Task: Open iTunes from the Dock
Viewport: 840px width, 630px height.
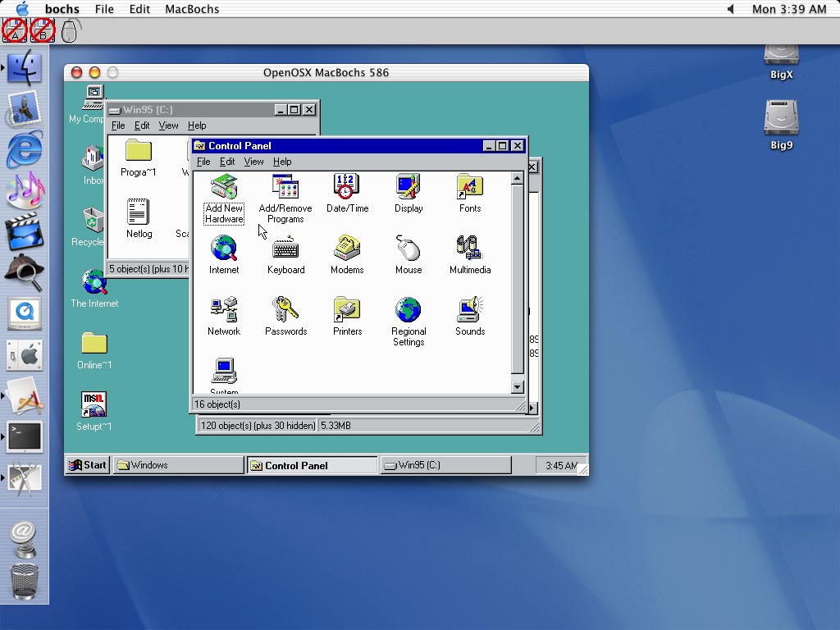Action: point(24,190)
